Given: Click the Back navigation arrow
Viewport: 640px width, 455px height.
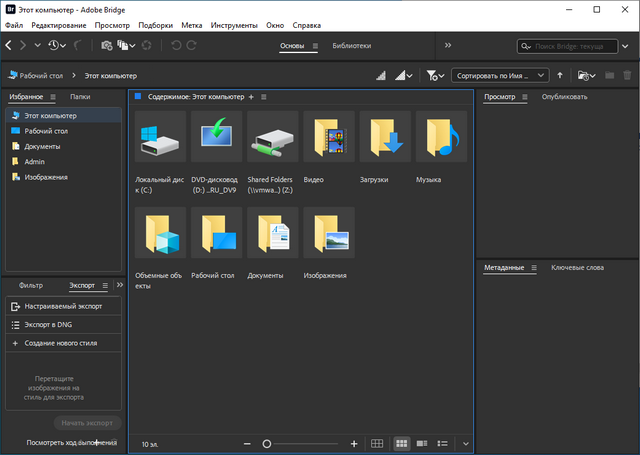Looking at the screenshot, I should 9,45.
